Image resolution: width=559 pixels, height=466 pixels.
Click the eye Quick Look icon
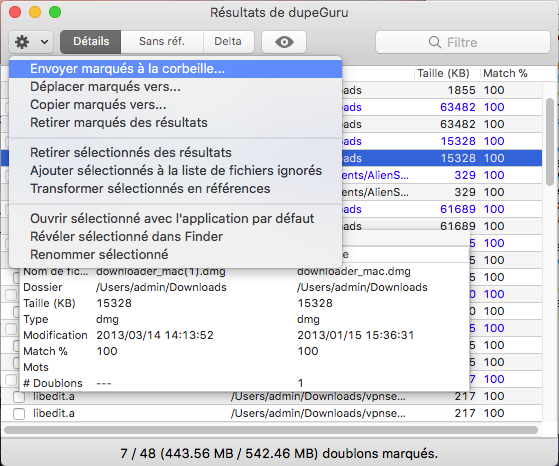284,42
